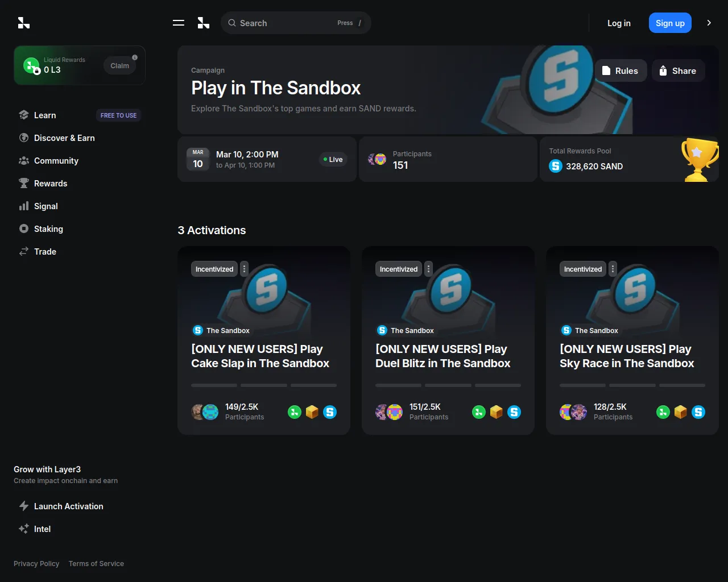Expand the chevron next to Sign up

(709, 23)
